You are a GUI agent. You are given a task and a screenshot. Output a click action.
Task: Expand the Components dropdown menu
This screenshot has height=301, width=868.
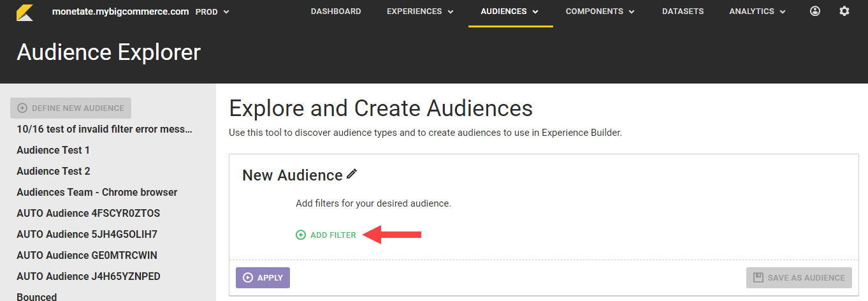pyautogui.click(x=600, y=11)
